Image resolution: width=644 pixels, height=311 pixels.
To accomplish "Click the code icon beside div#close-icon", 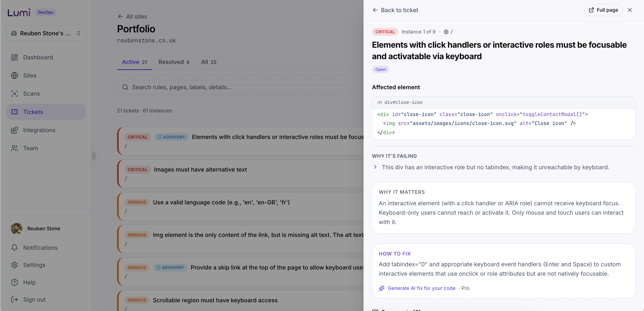I will tap(380, 102).
